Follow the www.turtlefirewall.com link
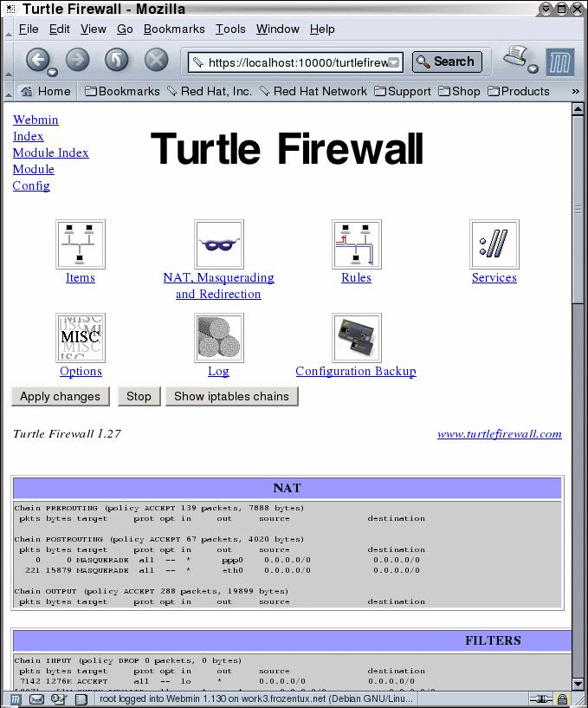Screen dimensions: 588x708 pos(499,434)
